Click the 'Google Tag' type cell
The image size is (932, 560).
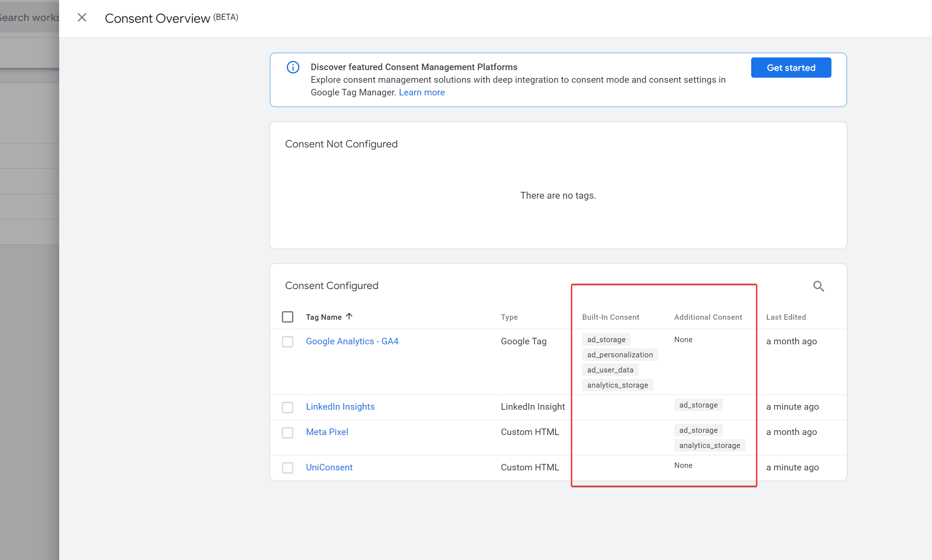(x=523, y=341)
